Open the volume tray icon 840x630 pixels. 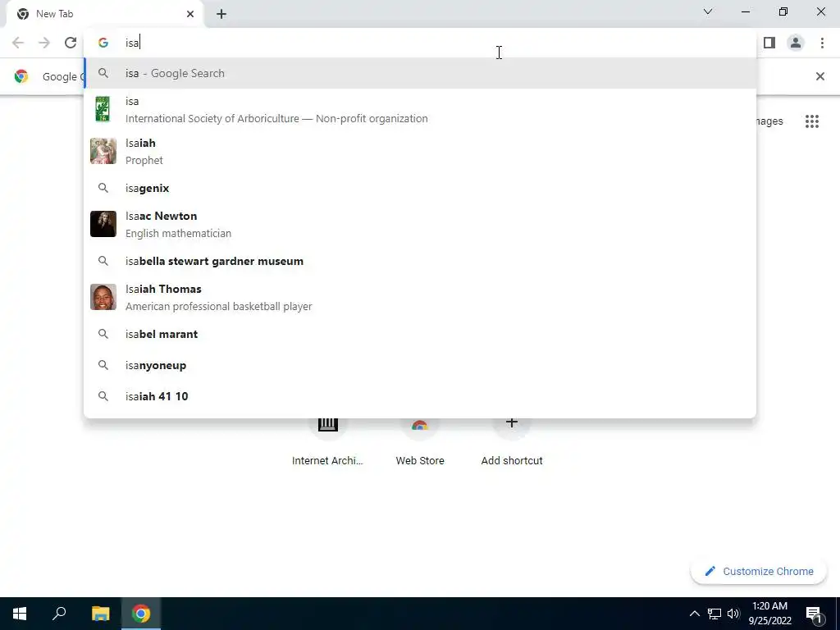pyautogui.click(x=733, y=614)
